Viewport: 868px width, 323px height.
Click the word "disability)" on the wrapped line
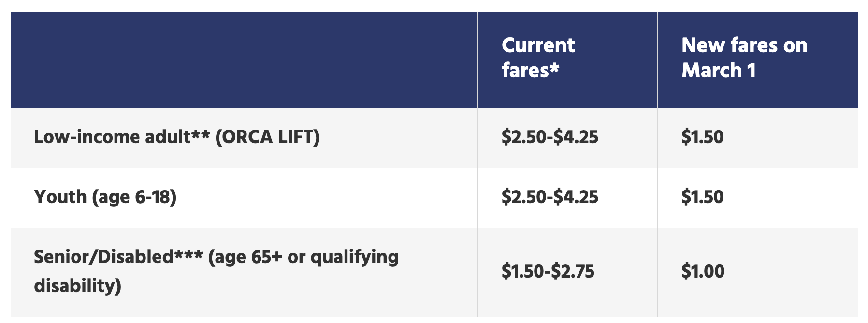click(77, 285)
